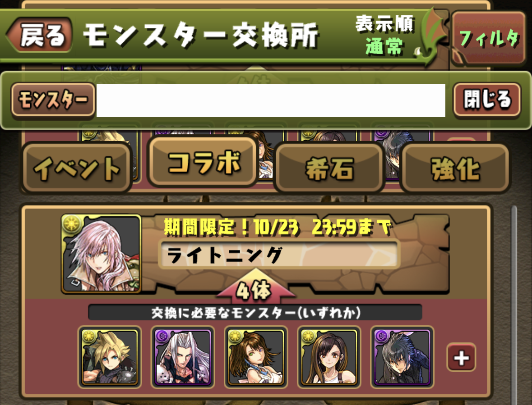Image resolution: width=532 pixels, height=405 pixels.
Task: Click the ライトニング name plate
Action: [x=279, y=255]
